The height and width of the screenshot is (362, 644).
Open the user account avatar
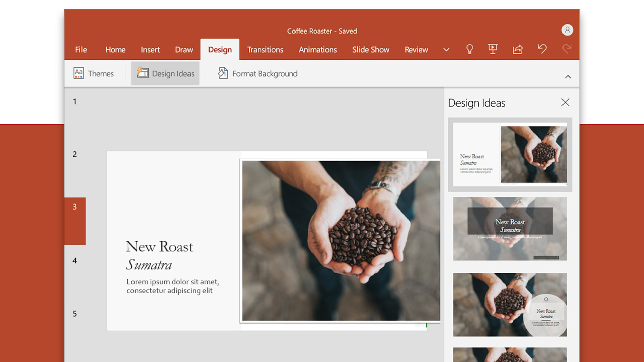coord(567,30)
